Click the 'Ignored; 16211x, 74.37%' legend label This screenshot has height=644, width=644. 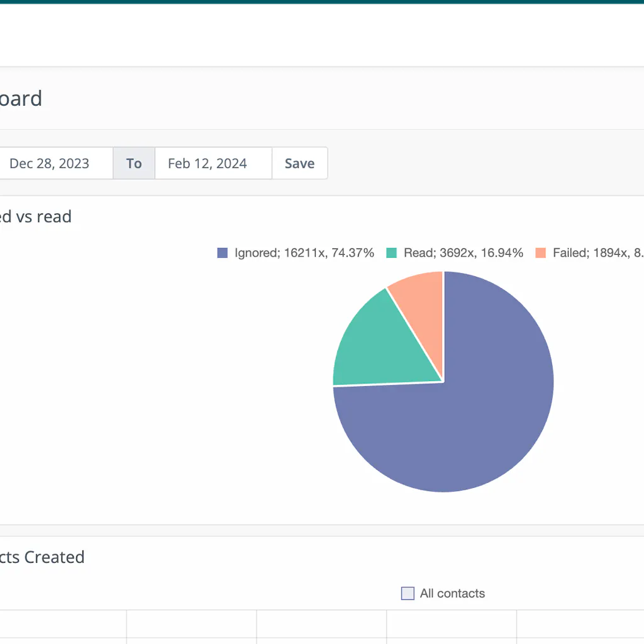(304, 253)
